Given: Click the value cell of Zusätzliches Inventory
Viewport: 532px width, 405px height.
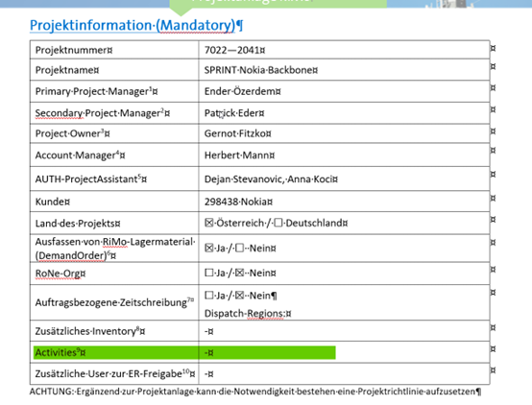Looking at the screenshot, I should coord(344,331).
